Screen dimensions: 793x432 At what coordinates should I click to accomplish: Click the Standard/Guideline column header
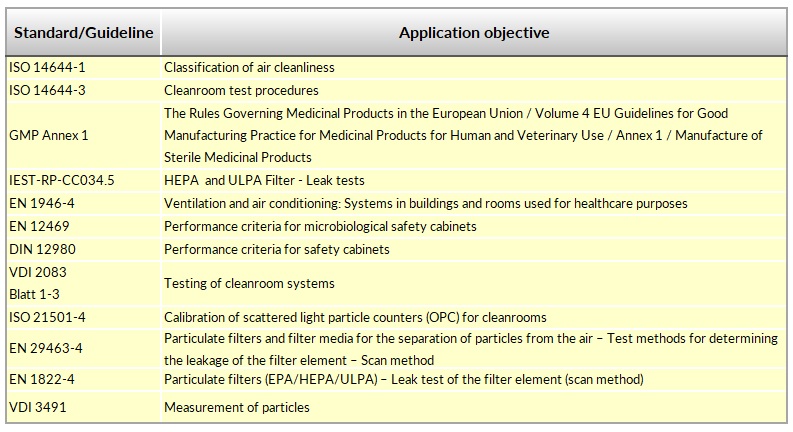tap(83, 33)
